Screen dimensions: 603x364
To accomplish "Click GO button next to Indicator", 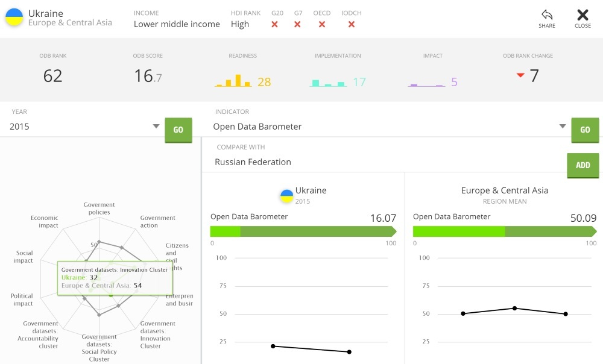I will tap(585, 130).
